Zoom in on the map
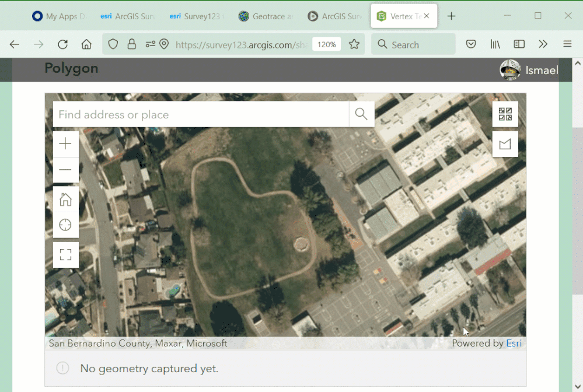This screenshot has width=583, height=392. [x=65, y=143]
